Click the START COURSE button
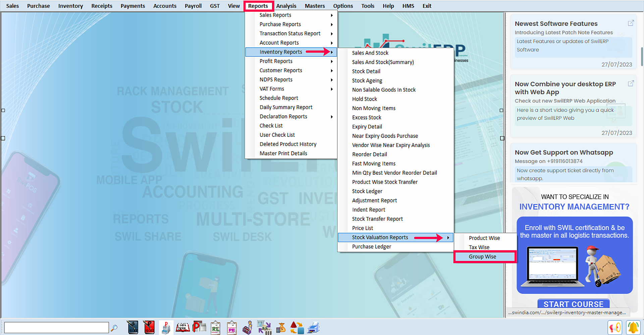644x335 pixels. (574, 304)
